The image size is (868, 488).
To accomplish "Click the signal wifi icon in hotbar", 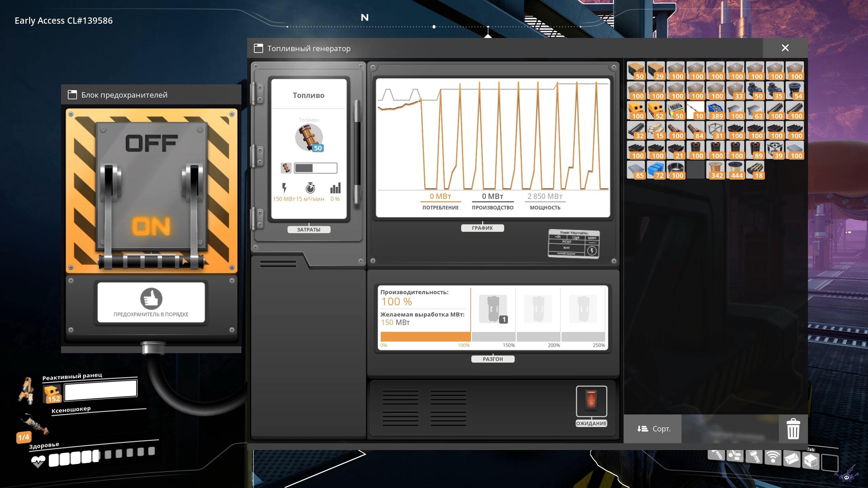I will (773, 458).
